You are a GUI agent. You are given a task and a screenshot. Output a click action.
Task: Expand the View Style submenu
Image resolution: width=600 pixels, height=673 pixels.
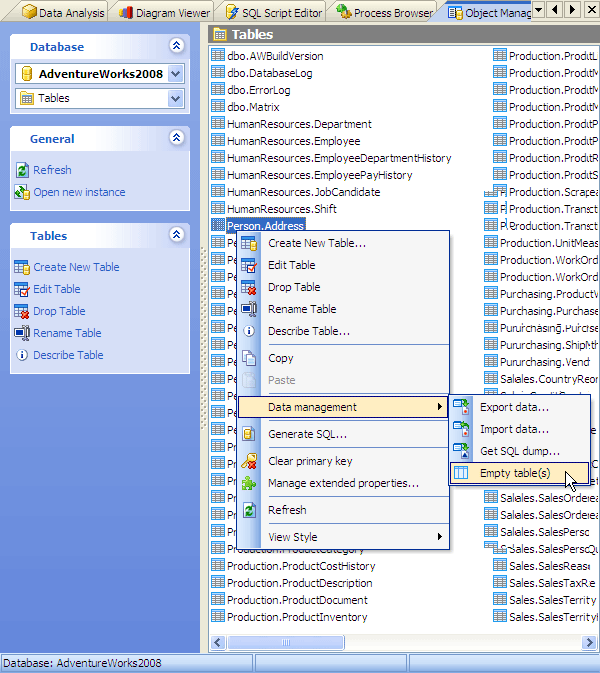[x=342, y=537]
